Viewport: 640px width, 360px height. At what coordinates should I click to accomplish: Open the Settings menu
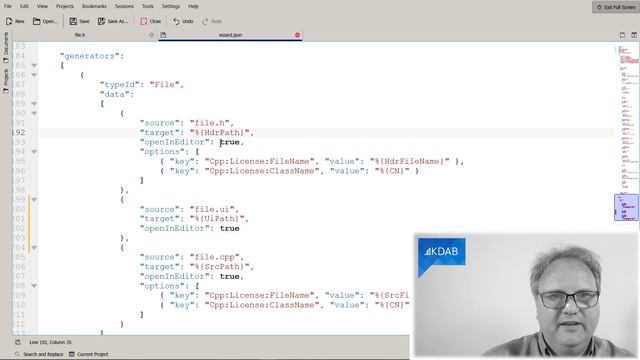171,6
